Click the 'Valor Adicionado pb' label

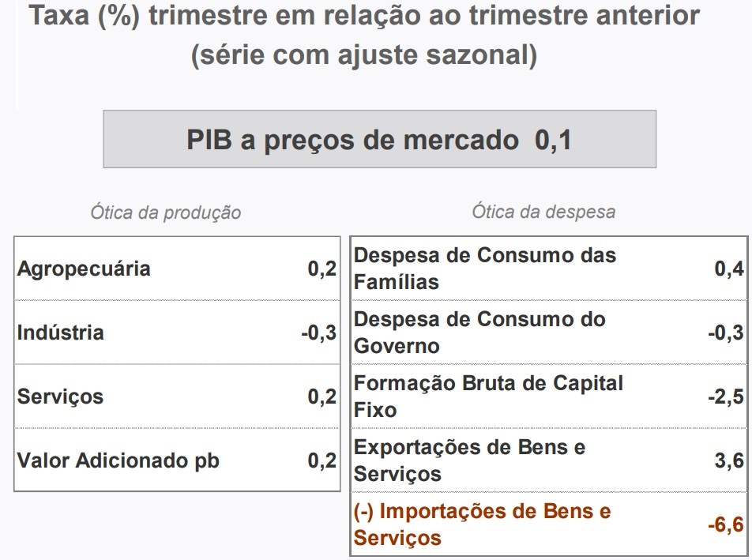[x=118, y=460]
